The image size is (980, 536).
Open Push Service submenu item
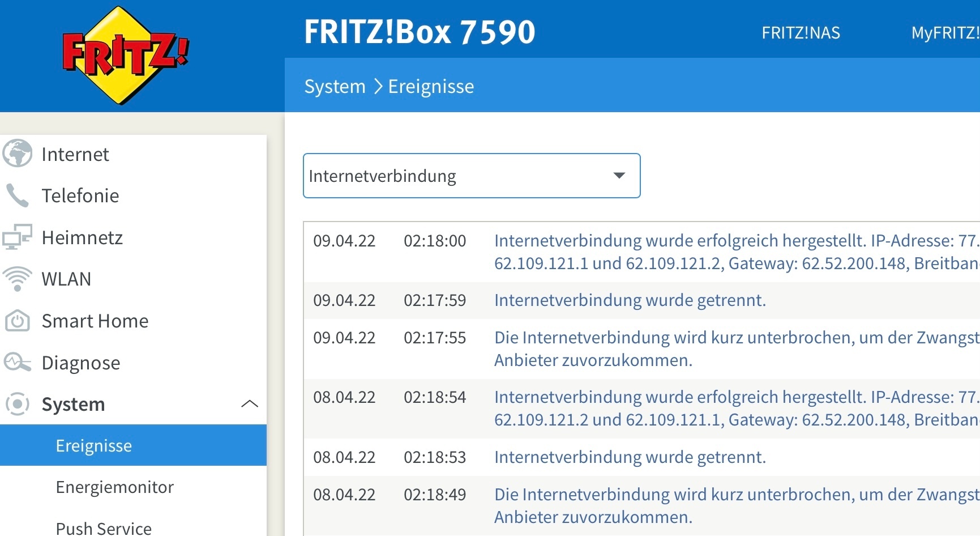pyautogui.click(x=104, y=528)
